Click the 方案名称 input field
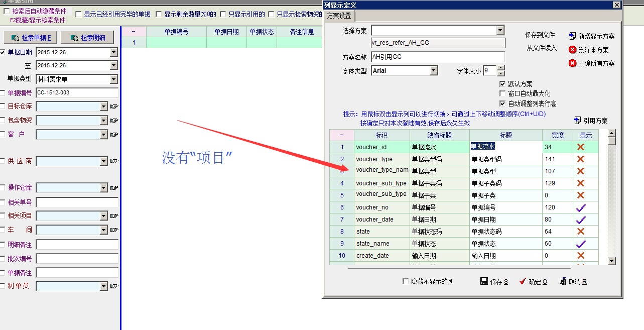Image resolution: width=644 pixels, height=330 pixels. [x=437, y=57]
